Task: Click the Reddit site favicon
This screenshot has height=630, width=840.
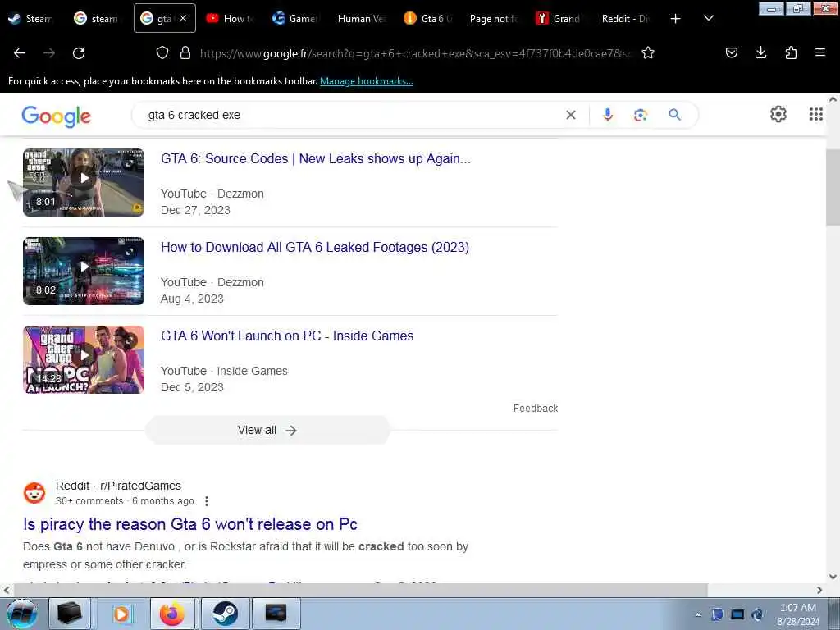Action: (x=34, y=493)
